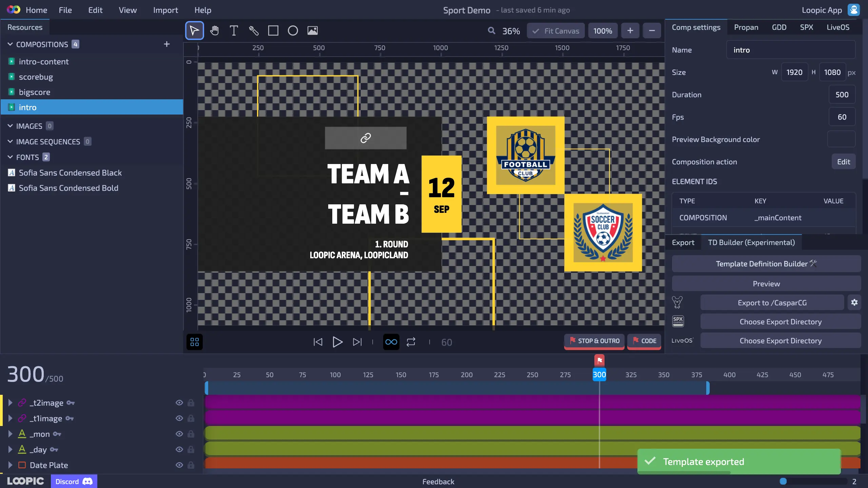Image resolution: width=868 pixels, height=488 pixels.
Task: Click the Duration input field
Action: pyautogui.click(x=842, y=95)
